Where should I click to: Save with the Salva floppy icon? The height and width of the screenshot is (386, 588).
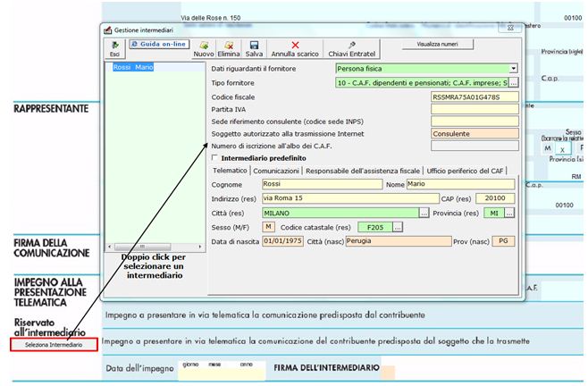coord(254,49)
